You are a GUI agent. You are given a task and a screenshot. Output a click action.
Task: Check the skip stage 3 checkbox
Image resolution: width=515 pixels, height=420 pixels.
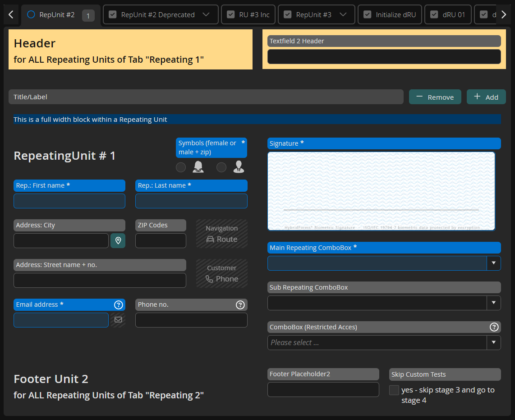394,390
